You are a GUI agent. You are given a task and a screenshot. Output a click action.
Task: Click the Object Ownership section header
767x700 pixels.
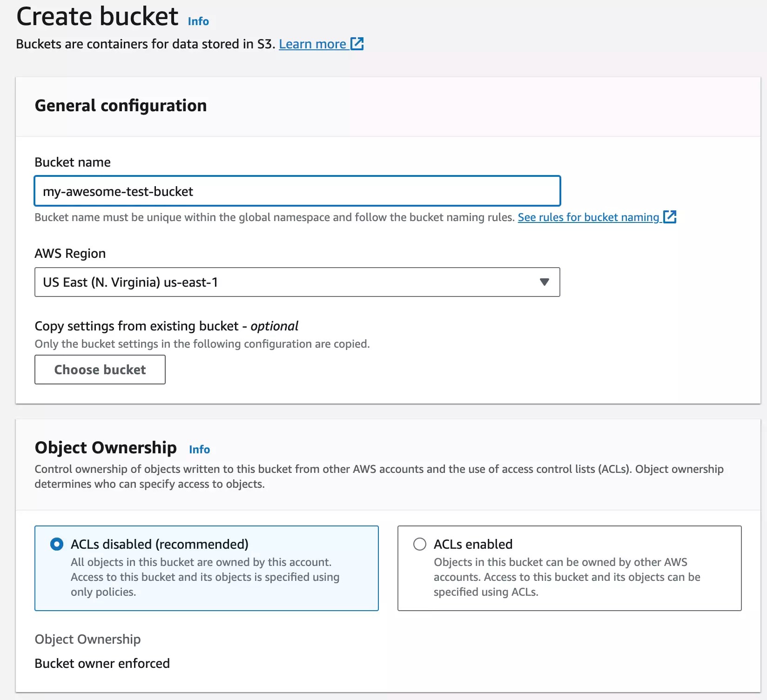point(104,447)
